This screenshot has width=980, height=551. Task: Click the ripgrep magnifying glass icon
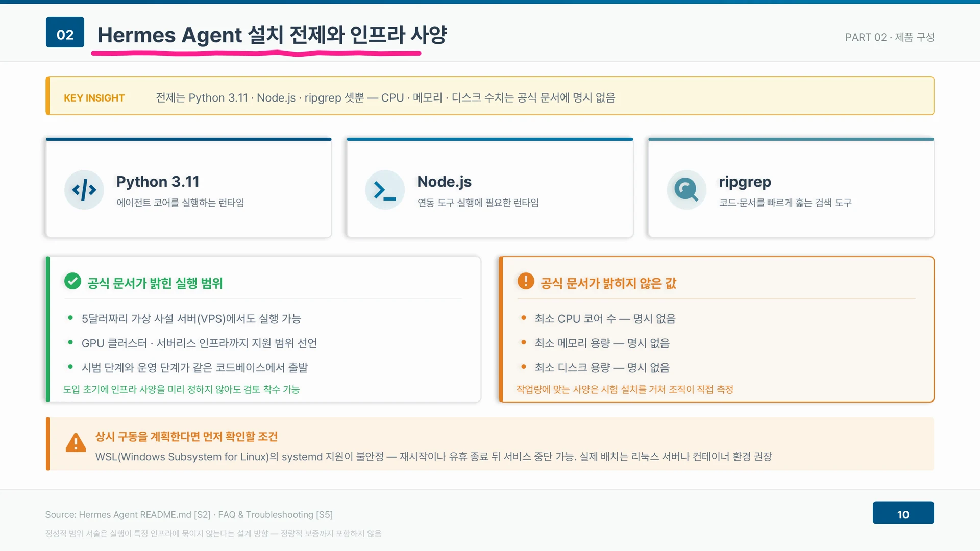point(687,190)
